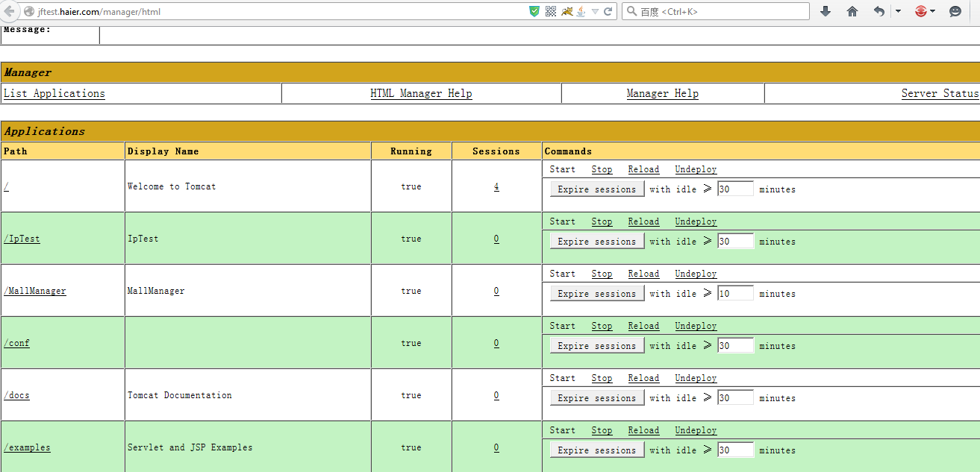Image resolution: width=980 pixels, height=472 pixels.
Task: Expire sessions for /conf
Action: pyautogui.click(x=596, y=346)
